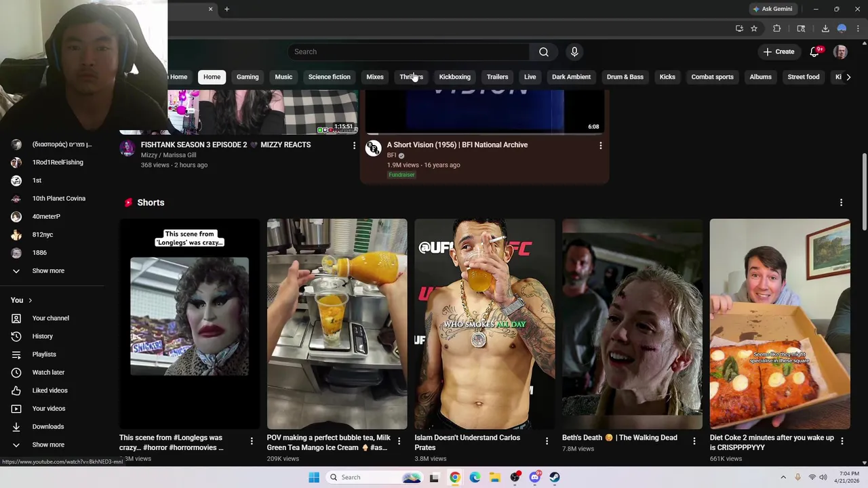
Task: Select the Science fiction chip
Action: pyautogui.click(x=330, y=77)
